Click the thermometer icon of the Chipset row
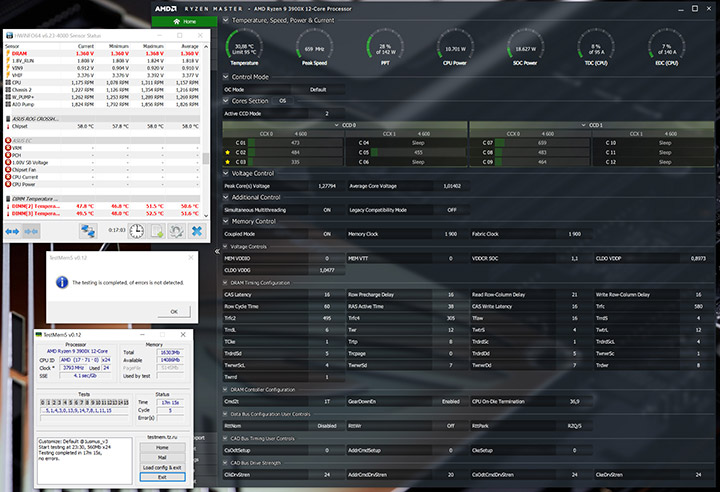This screenshot has width=720, height=492. (x=8, y=126)
